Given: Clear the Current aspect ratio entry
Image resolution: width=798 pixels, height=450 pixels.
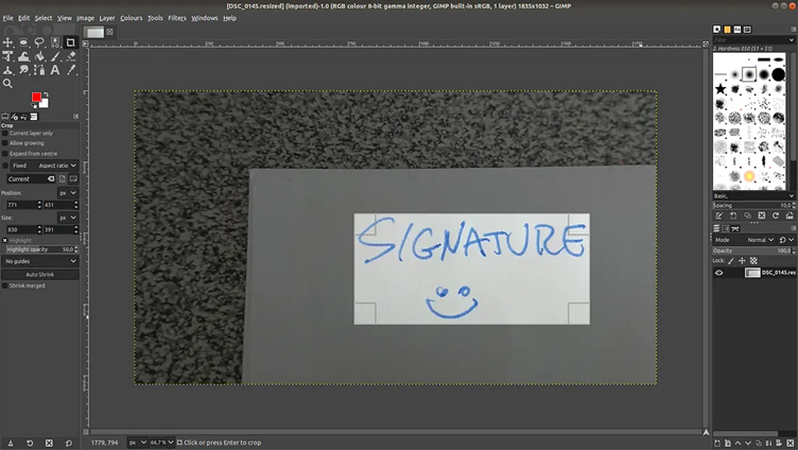Looking at the screenshot, I should pyautogui.click(x=51, y=179).
